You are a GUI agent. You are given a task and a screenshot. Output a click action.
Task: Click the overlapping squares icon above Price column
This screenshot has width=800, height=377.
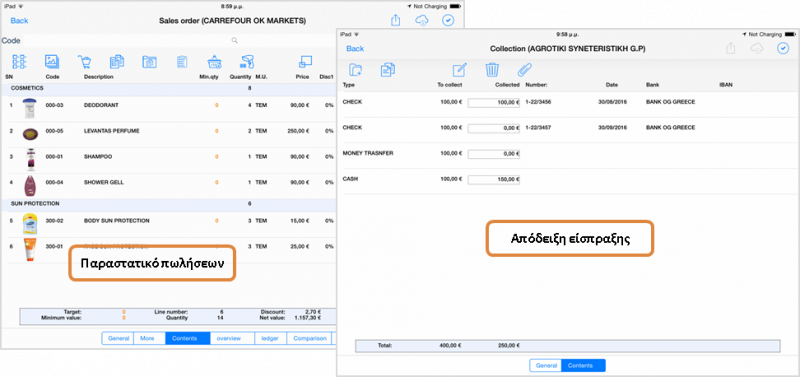coord(305,62)
